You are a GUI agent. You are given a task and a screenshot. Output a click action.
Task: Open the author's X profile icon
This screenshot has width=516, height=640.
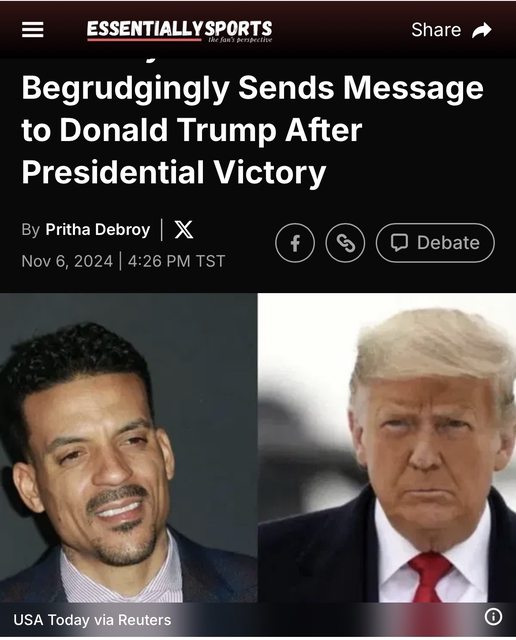click(x=184, y=229)
